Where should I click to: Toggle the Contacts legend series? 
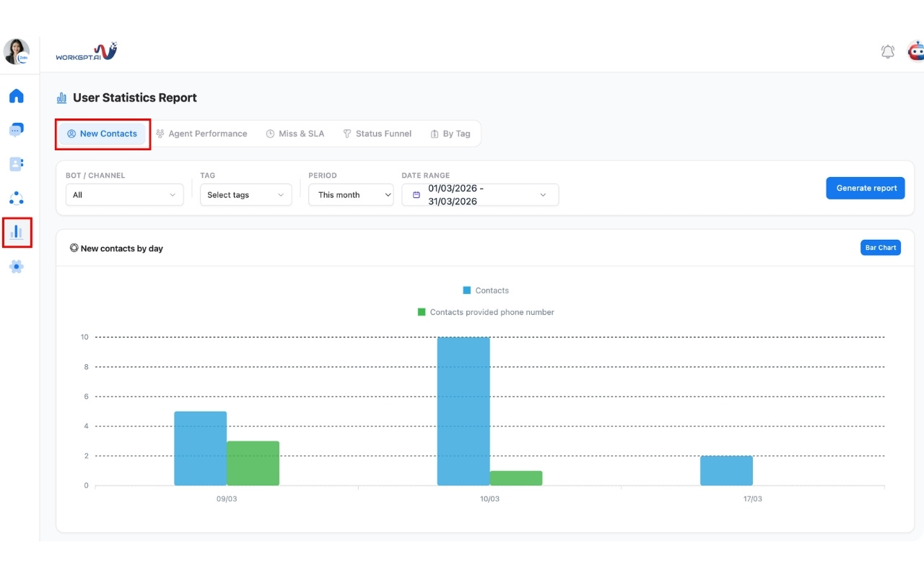point(486,290)
